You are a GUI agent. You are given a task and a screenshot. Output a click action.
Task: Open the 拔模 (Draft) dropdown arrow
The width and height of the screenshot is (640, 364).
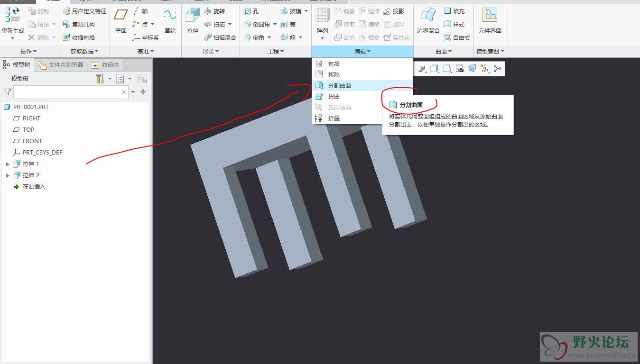306,11
